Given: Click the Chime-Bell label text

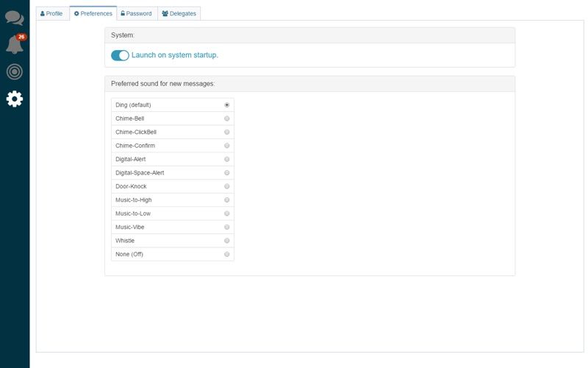Looking at the screenshot, I should 130,118.
